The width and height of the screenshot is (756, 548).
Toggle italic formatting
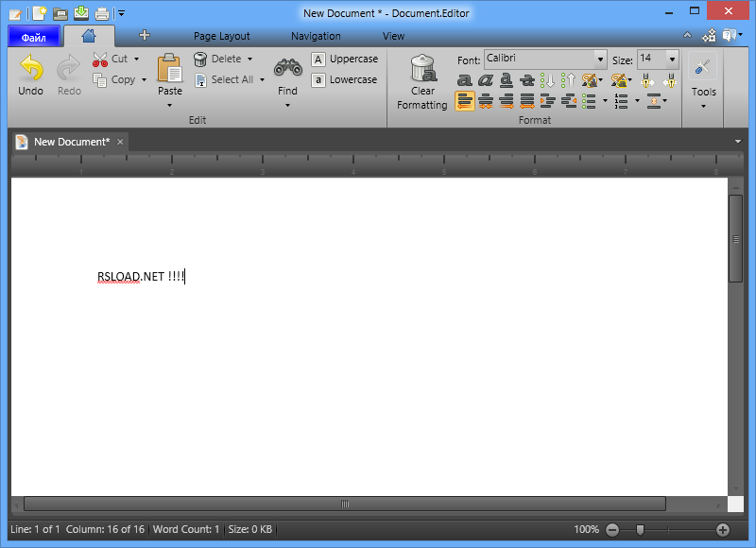pos(485,80)
